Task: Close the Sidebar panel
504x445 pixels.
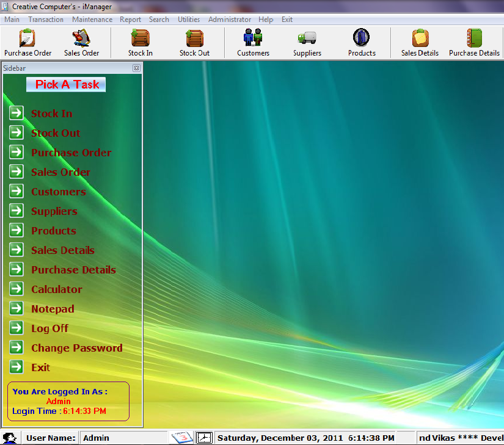Action: click(137, 68)
